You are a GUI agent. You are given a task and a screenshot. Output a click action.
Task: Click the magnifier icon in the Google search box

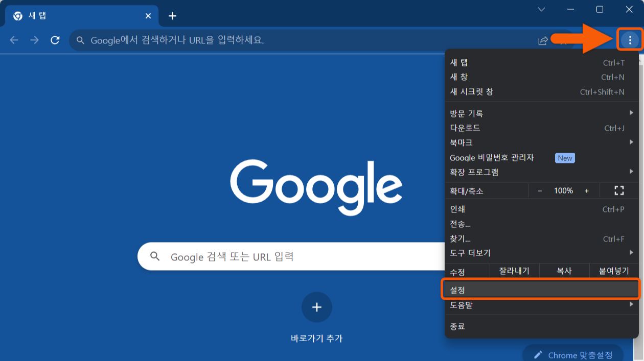155,257
